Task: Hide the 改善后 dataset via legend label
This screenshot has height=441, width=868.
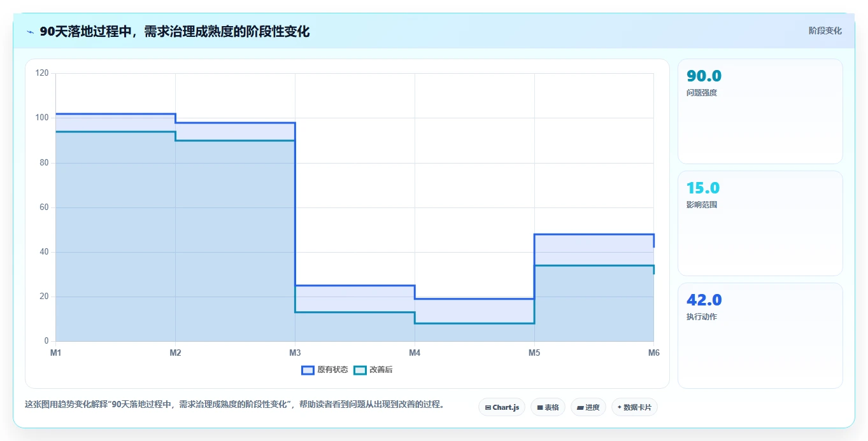Action: point(381,370)
